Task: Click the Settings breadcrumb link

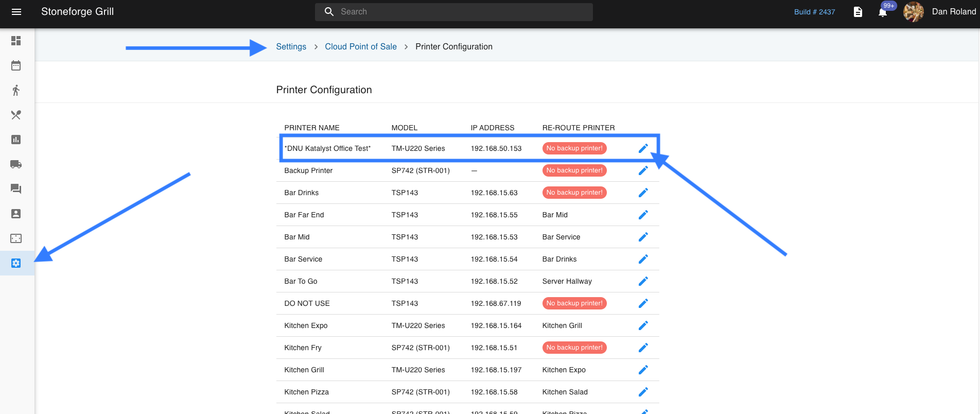Action: [x=291, y=47]
